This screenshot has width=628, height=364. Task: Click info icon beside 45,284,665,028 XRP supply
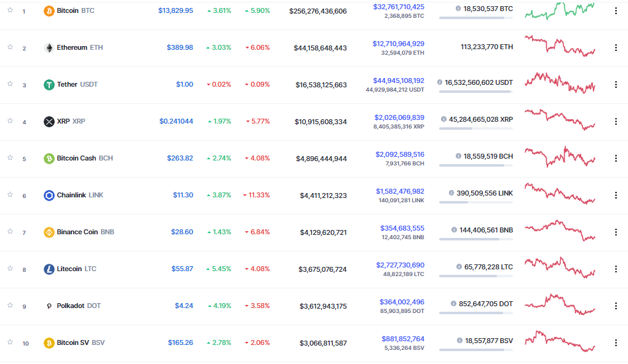click(443, 119)
